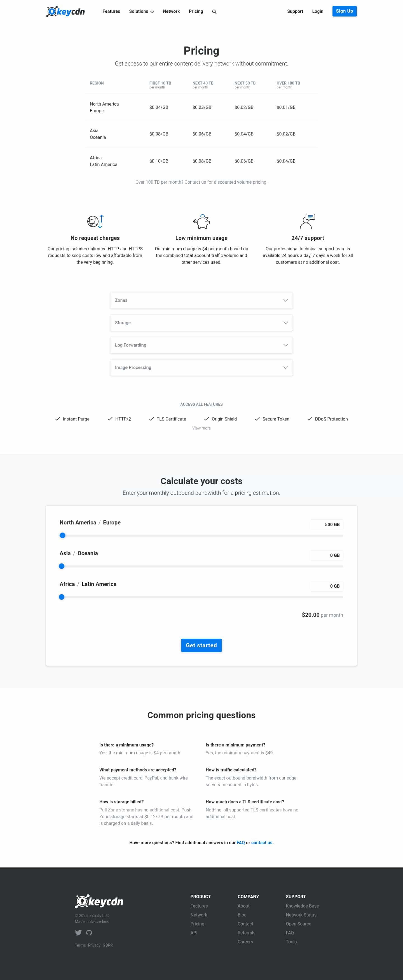The height and width of the screenshot is (980, 403).
Task: Open the contact us link under pricing questions
Action: click(x=262, y=842)
